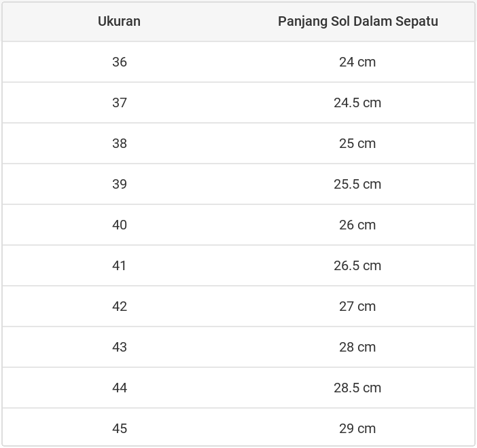Click the 28.5 cm cell
This screenshot has width=477, height=448.
click(357, 388)
